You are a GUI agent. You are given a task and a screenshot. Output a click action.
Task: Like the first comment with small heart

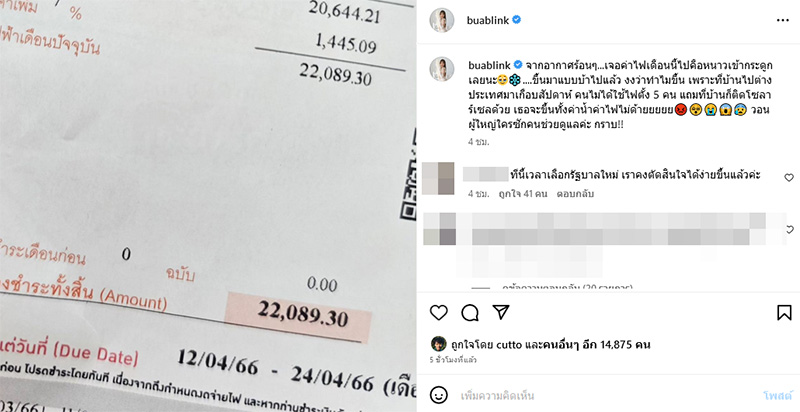pos(789,177)
